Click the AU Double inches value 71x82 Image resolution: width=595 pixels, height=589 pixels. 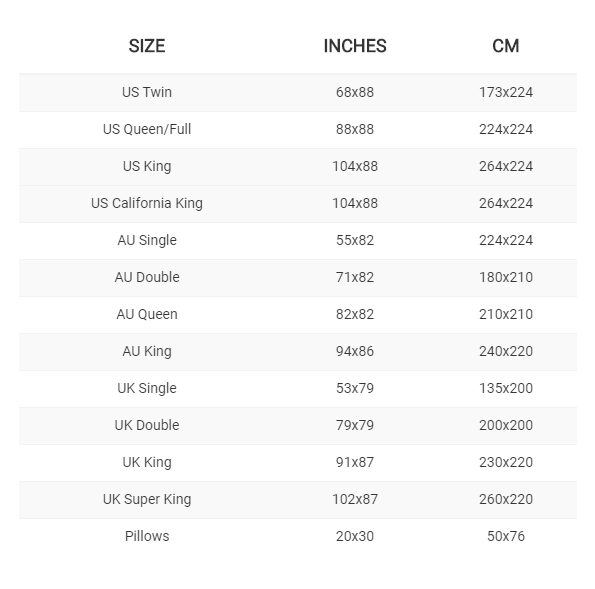355,277
